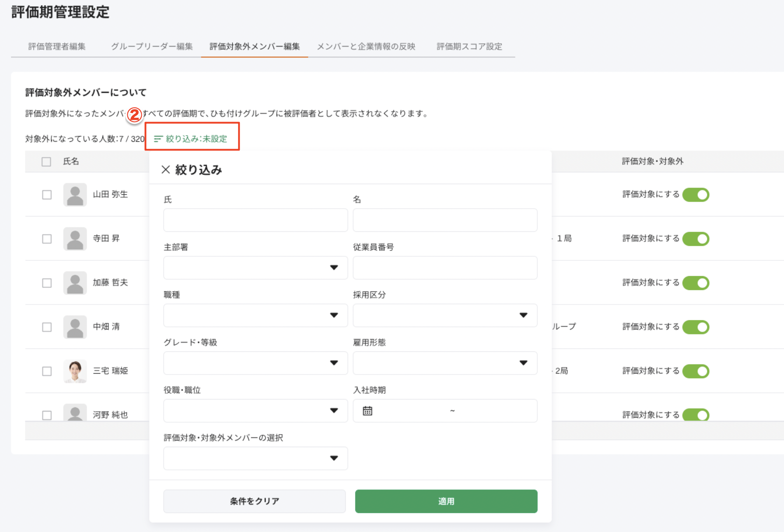This screenshot has height=532, width=784.
Task: Click the name 河野 純也
Action: point(110,415)
